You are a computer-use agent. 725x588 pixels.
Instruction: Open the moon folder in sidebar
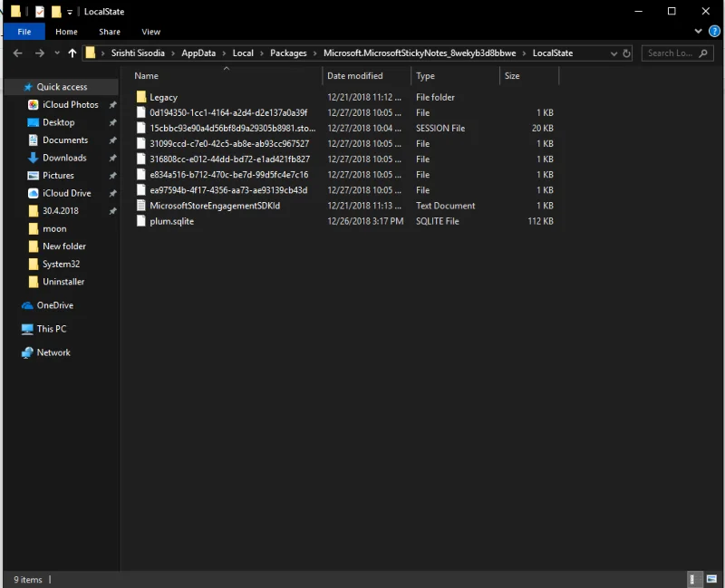pyautogui.click(x=54, y=229)
